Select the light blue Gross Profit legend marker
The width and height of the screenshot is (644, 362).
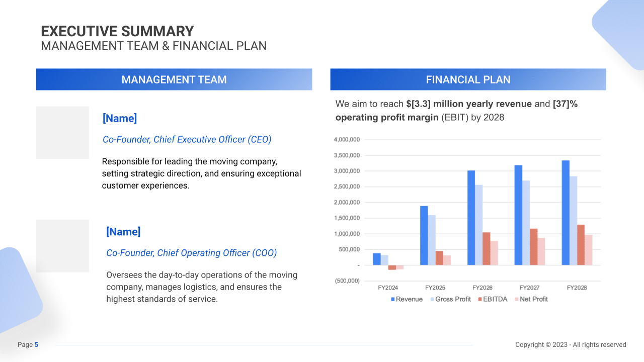coord(433,299)
